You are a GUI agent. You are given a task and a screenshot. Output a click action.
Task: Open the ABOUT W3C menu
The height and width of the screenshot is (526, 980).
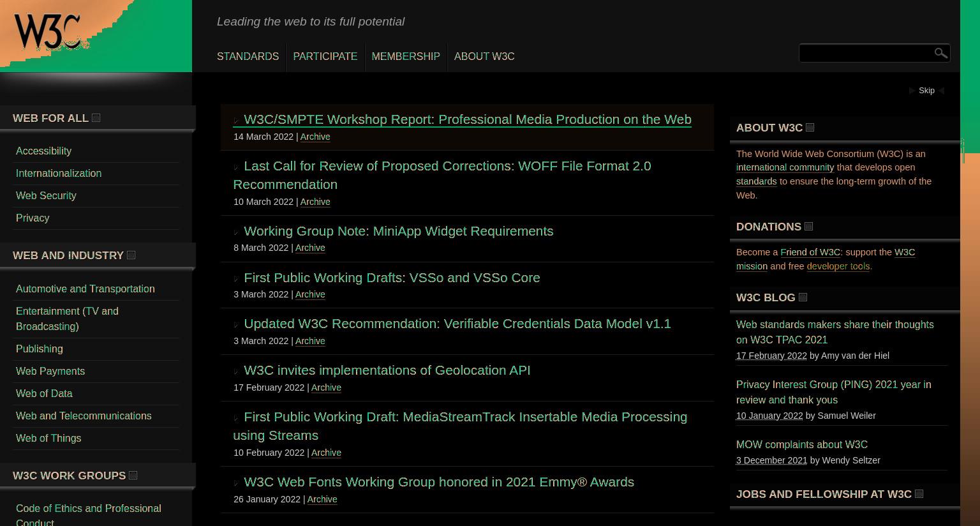click(484, 56)
